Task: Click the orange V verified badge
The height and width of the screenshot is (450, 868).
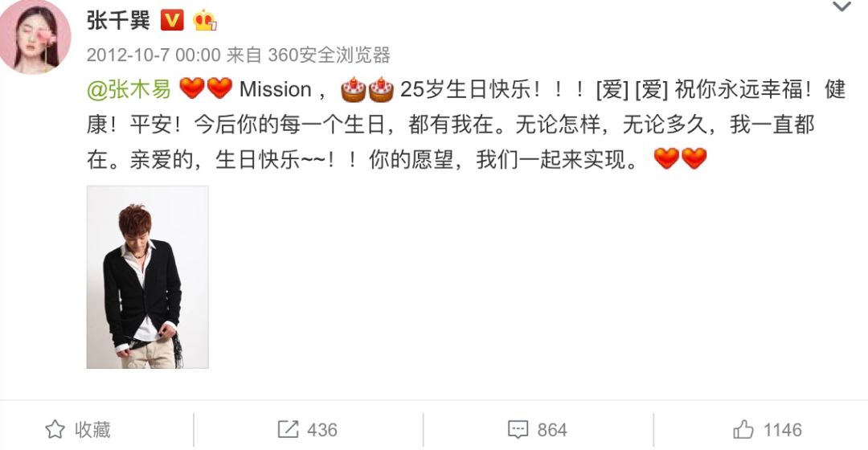Action: 172,21
